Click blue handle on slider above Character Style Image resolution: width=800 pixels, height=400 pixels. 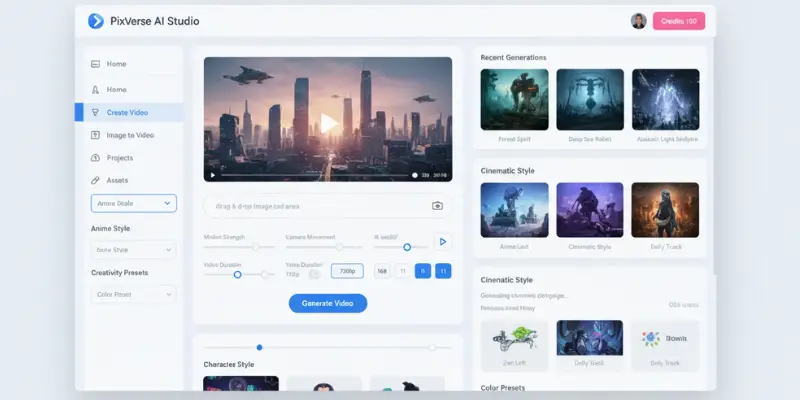[259, 347]
